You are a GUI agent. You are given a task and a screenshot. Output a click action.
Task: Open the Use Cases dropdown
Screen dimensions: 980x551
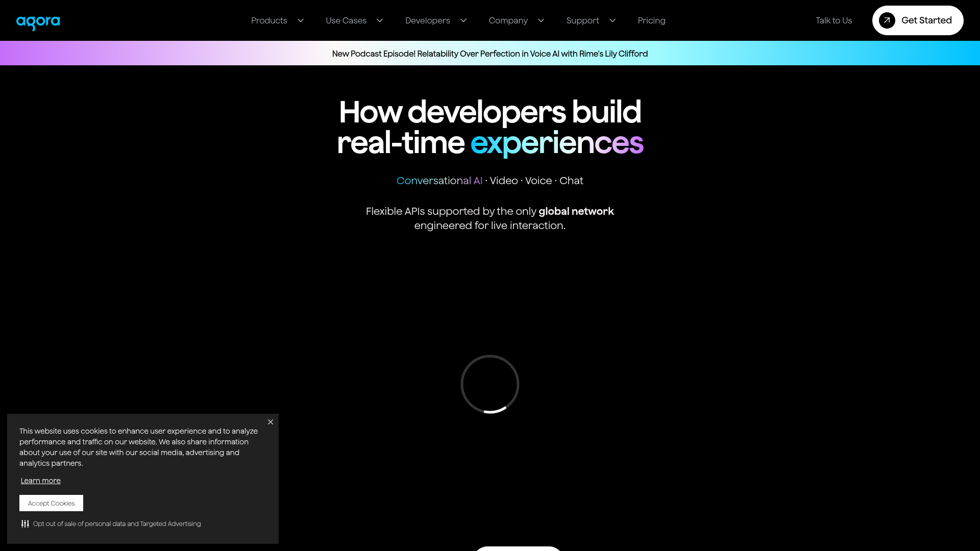click(x=354, y=20)
